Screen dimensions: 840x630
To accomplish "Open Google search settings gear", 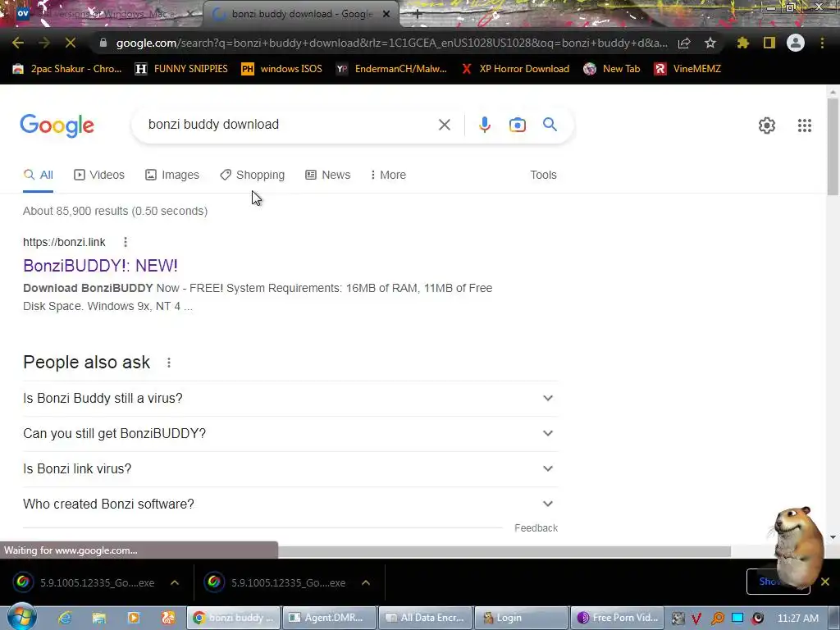I will (767, 126).
